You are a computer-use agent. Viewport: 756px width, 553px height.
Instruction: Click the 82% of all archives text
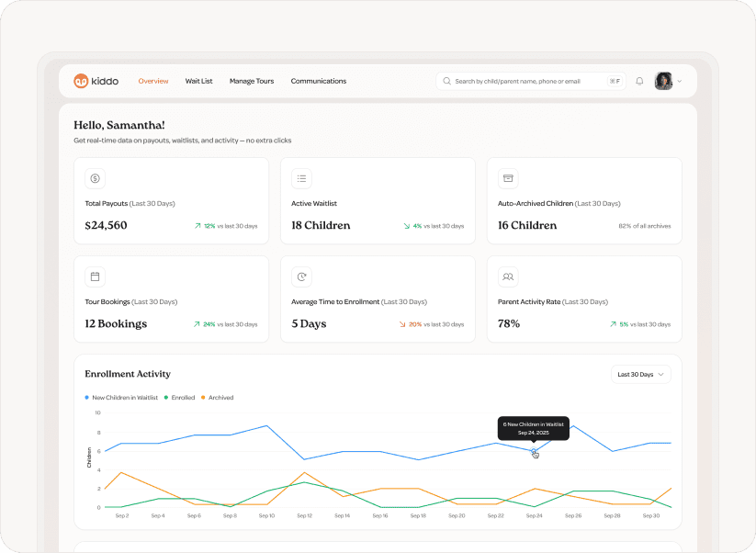pyautogui.click(x=645, y=226)
